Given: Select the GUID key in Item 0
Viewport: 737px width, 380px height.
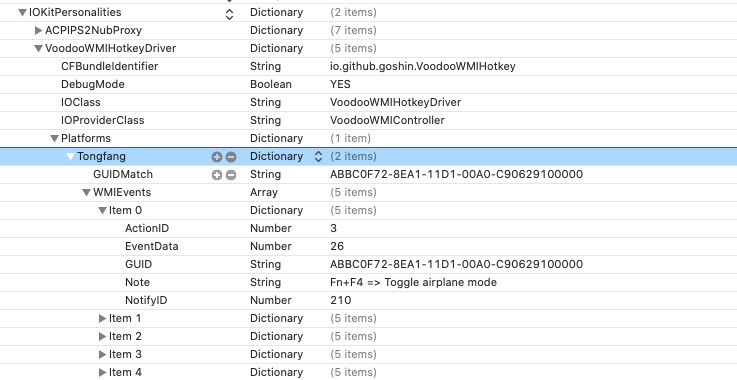Looking at the screenshot, I should tap(138, 264).
